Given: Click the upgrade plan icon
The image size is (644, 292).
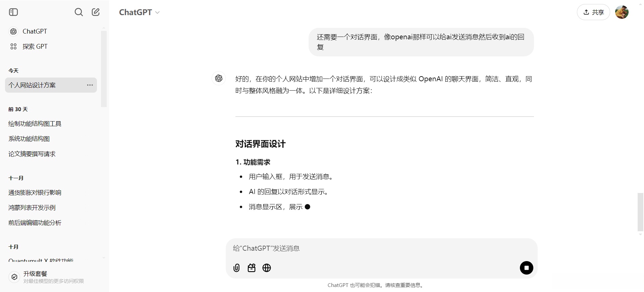Looking at the screenshot, I should 14,277.
